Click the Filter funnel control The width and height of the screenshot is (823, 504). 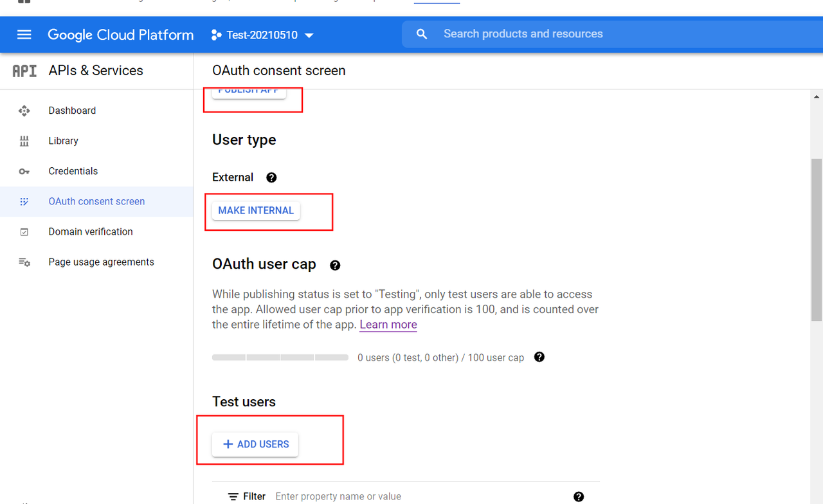click(x=233, y=496)
